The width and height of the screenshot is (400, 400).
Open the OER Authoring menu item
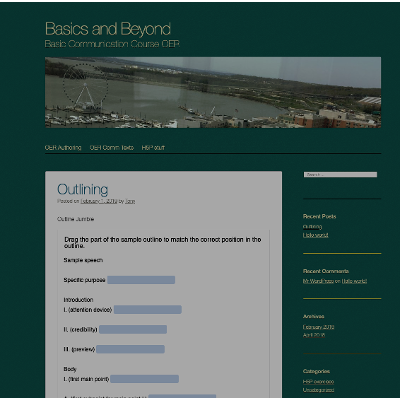(63, 148)
